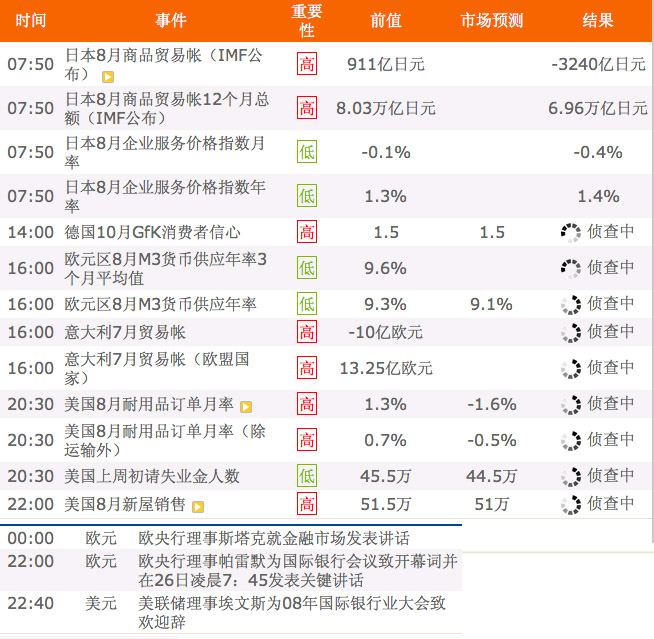The width and height of the screenshot is (654, 639).
Task: Click the 市场预测 column header
Action: tap(492, 20)
